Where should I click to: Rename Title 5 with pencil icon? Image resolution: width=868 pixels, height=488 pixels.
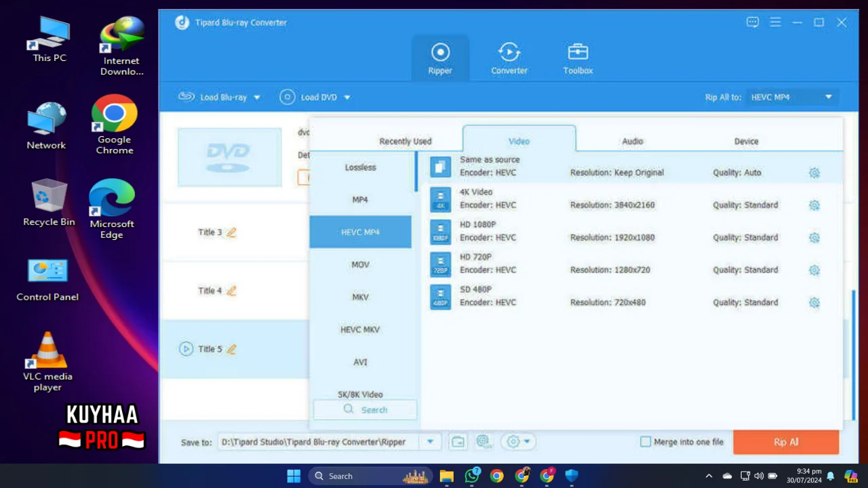[x=231, y=349]
